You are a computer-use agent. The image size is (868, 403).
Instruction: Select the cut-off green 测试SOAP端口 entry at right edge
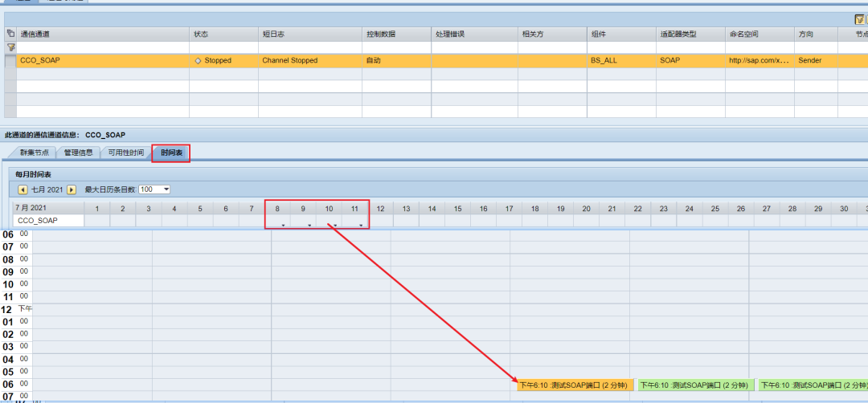coord(813,385)
